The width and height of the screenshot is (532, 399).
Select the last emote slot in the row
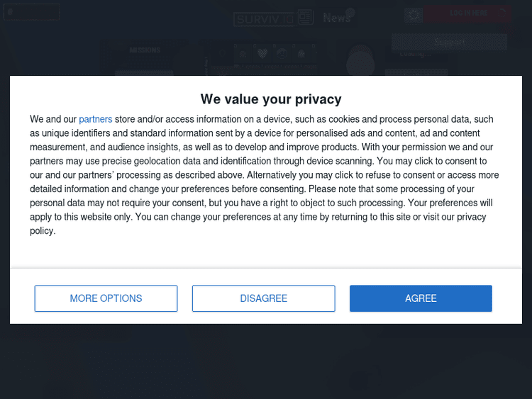point(301,53)
